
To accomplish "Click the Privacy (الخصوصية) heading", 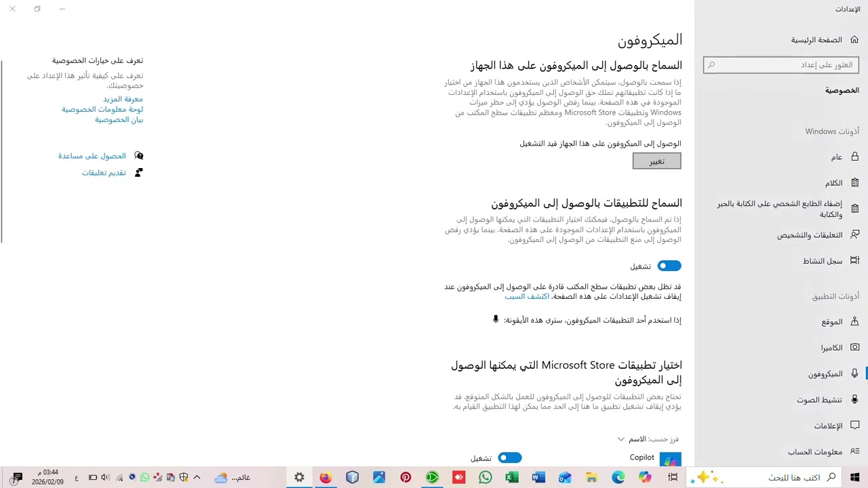I will pos(842,90).
